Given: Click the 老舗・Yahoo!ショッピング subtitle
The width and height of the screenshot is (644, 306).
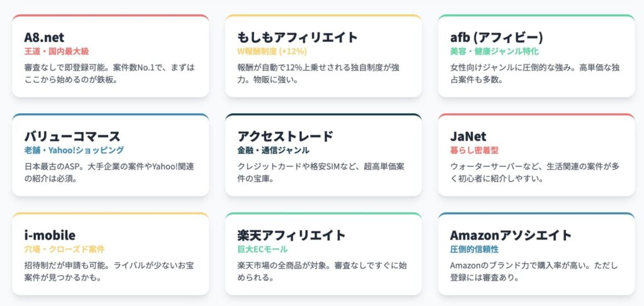Looking at the screenshot, I should click(x=74, y=150).
